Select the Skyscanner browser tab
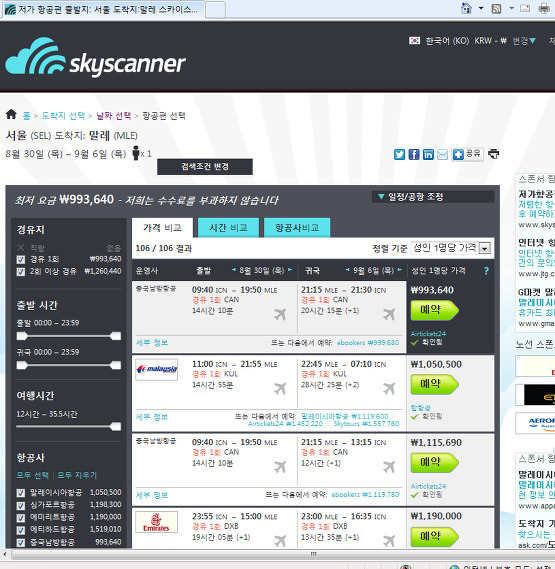Viewport: 555px width, 569px height. (x=103, y=9)
